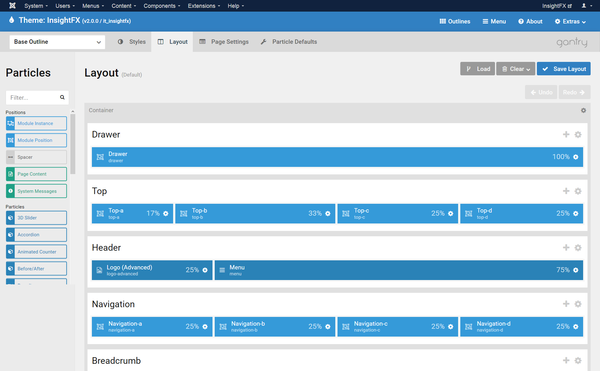This screenshot has height=371, width=600.
Task: Open the user account dropdown
Action: coord(586,5)
